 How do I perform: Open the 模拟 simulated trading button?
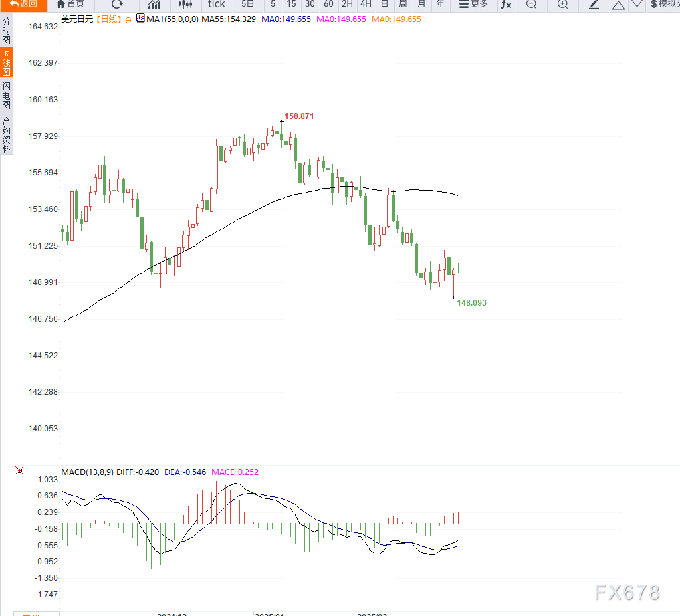665,5
